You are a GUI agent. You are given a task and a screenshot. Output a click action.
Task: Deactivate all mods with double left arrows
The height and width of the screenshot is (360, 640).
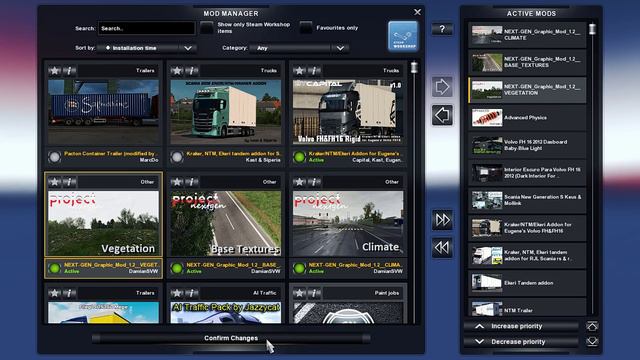point(442,247)
